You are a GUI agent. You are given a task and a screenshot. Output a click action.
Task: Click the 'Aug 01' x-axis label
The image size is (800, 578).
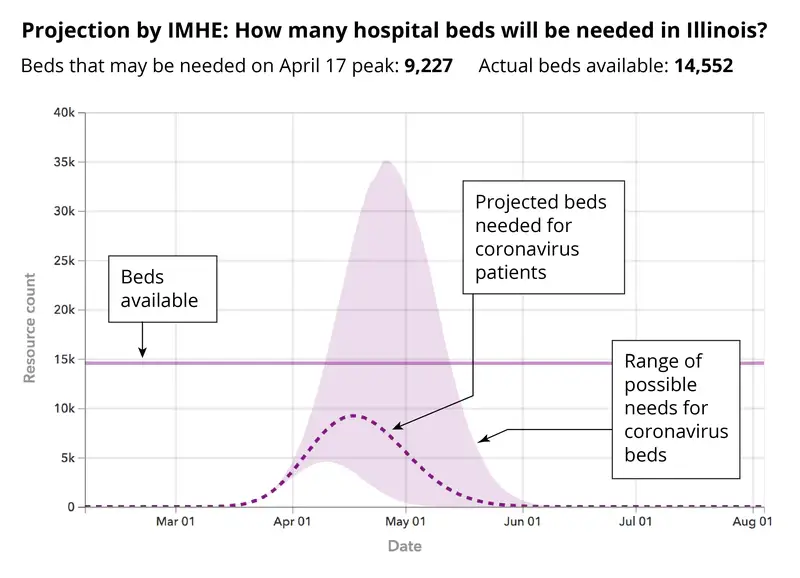(x=753, y=522)
